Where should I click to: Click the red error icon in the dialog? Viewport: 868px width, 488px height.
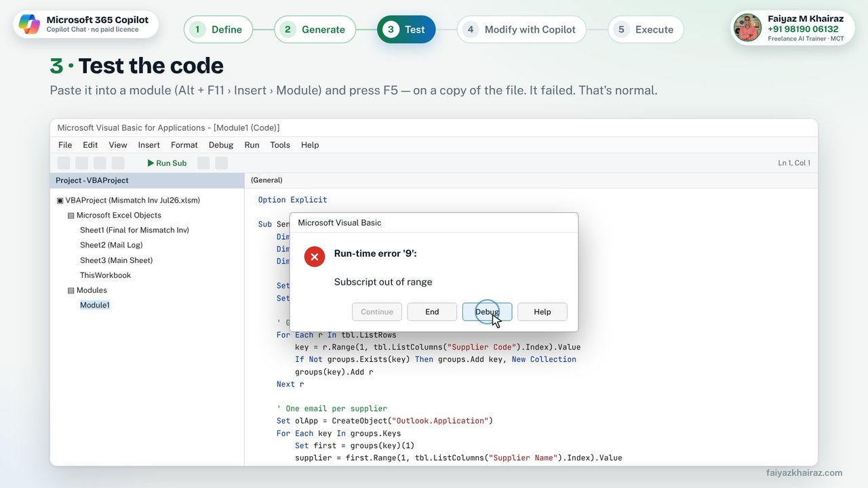coord(315,257)
